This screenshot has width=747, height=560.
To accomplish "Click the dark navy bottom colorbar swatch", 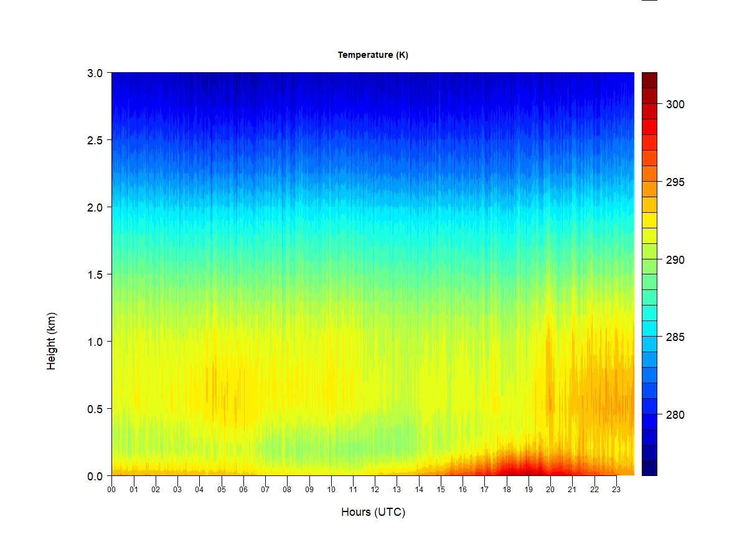I will click(x=649, y=468).
